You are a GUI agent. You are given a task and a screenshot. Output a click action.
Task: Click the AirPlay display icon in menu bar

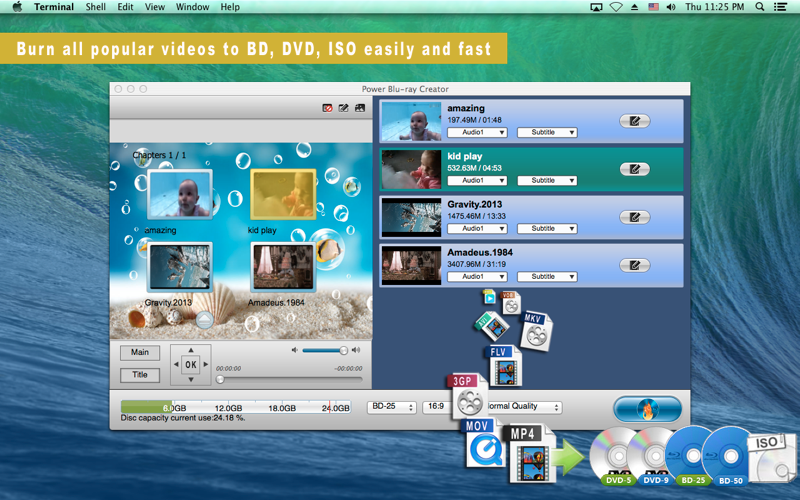click(596, 7)
